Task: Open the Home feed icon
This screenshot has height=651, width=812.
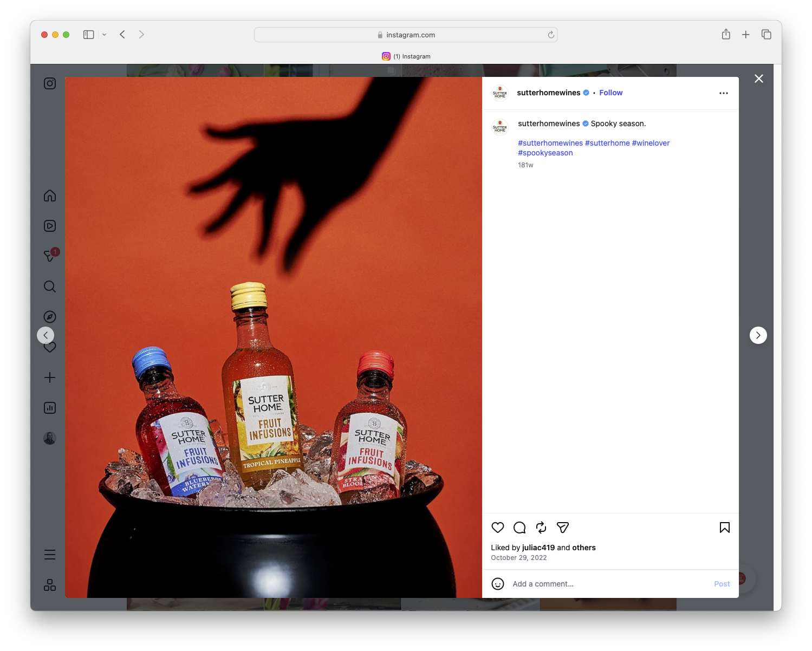Action: (49, 196)
